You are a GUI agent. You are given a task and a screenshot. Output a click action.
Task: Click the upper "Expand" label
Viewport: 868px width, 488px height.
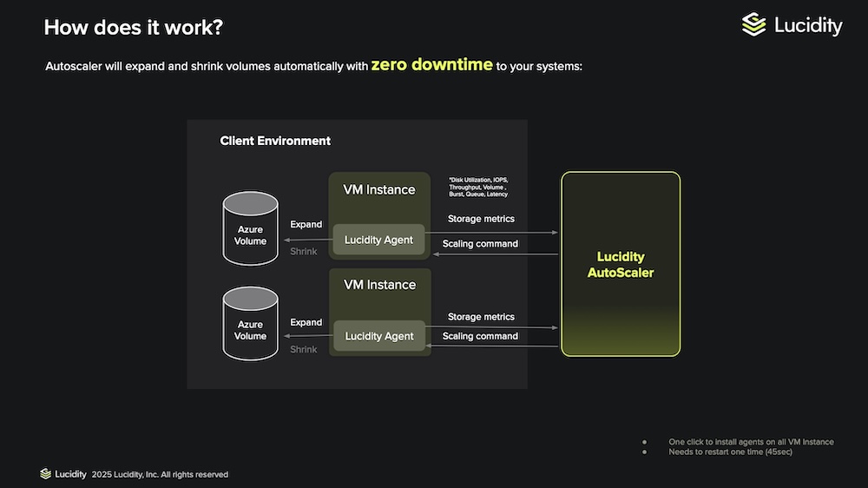coord(306,224)
